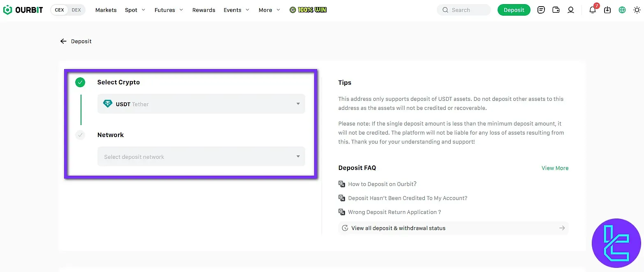Go back using the Deposit back arrow

click(63, 41)
